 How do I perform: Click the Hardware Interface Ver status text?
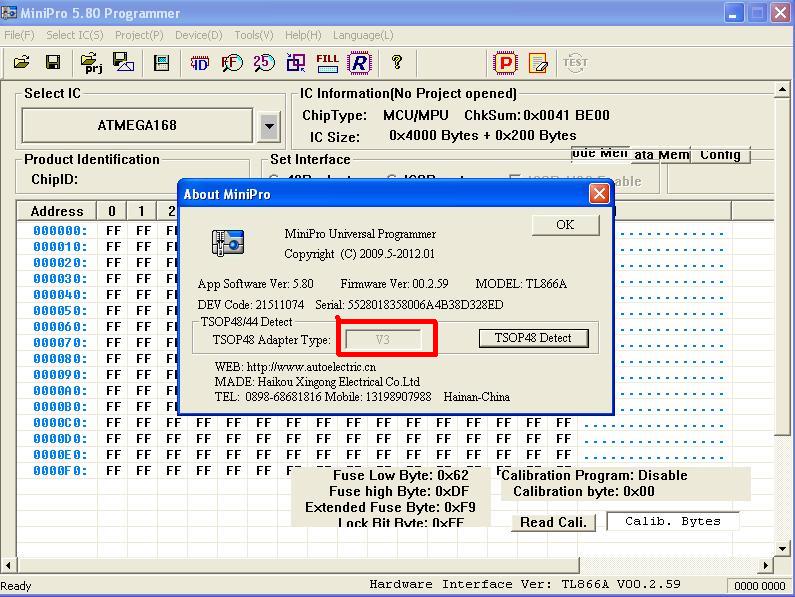525,584
